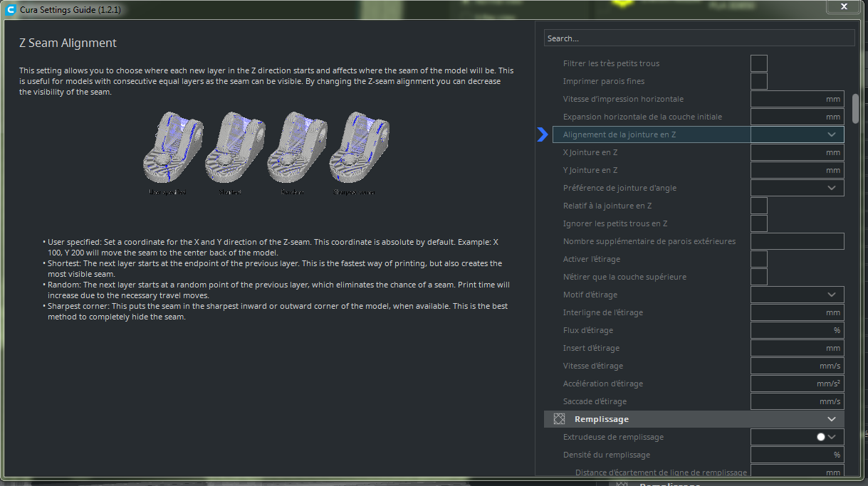Click the blue arrow marker beside Alignement de la jointure
The width and height of the screenshot is (868, 486).
pos(543,134)
